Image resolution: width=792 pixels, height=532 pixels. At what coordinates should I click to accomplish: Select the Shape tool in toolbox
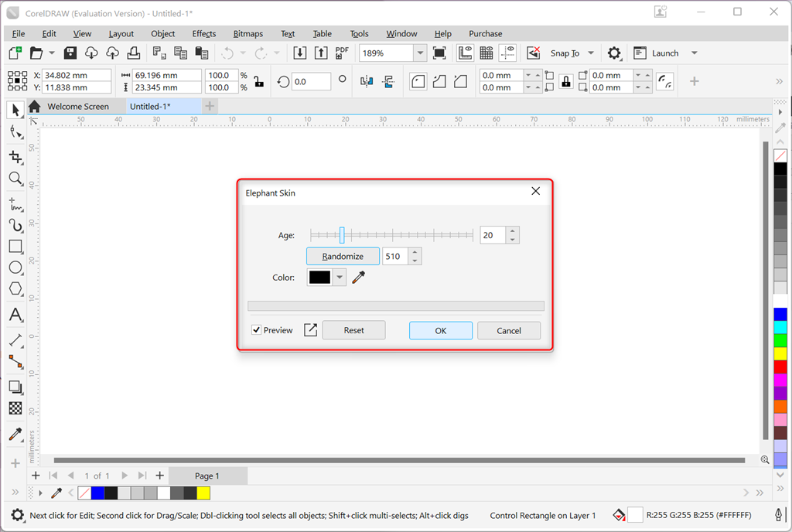(x=15, y=132)
